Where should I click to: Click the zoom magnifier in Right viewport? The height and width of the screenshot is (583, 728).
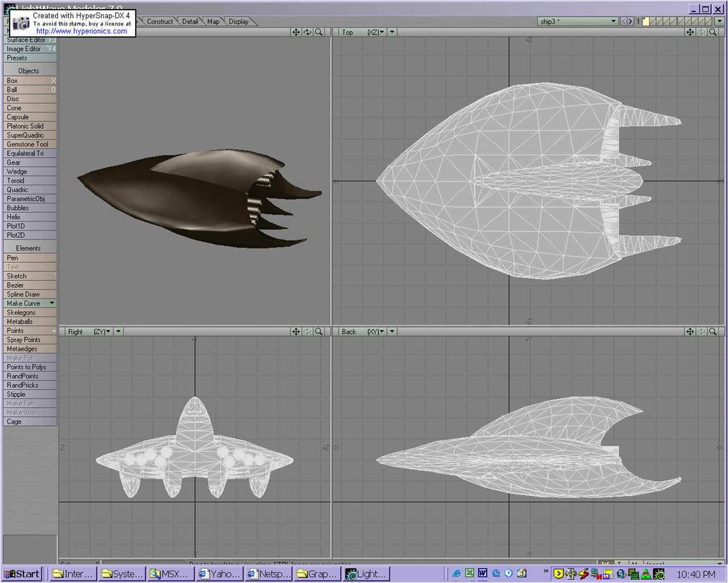[319, 332]
